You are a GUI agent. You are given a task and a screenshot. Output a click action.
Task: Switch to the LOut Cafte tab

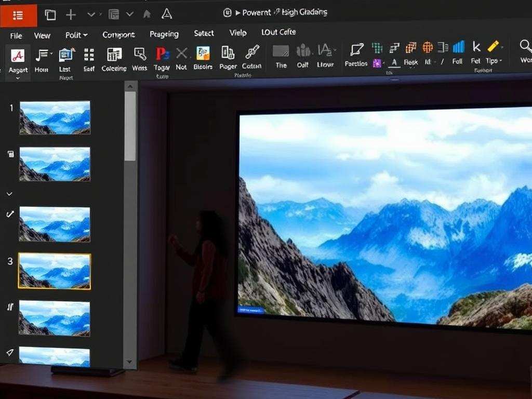click(x=278, y=32)
